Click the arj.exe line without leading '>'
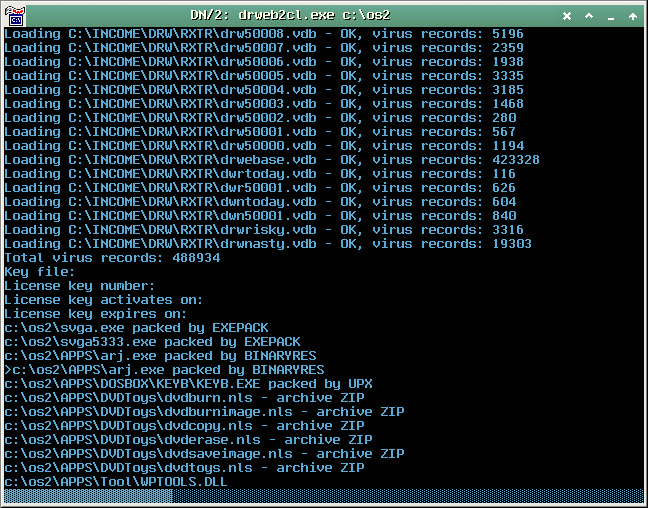This screenshot has height=508, width=648. (160, 356)
